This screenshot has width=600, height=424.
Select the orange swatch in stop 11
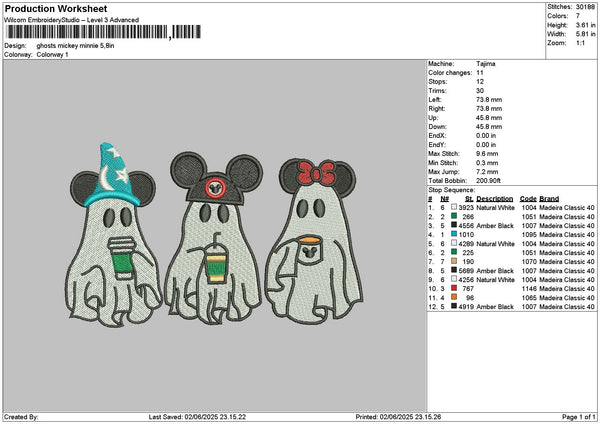pyautogui.click(x=452, y=297)
